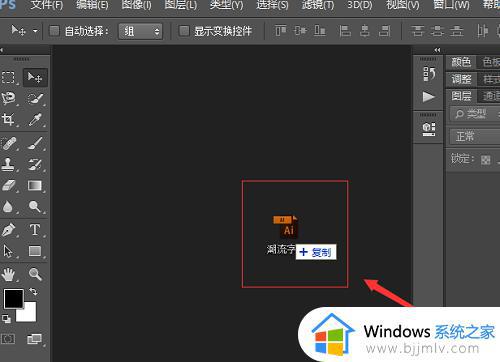Open the 组 auto-select dropdown
The height and width of the screenshot is (362, 500).
tap(141, 31)
